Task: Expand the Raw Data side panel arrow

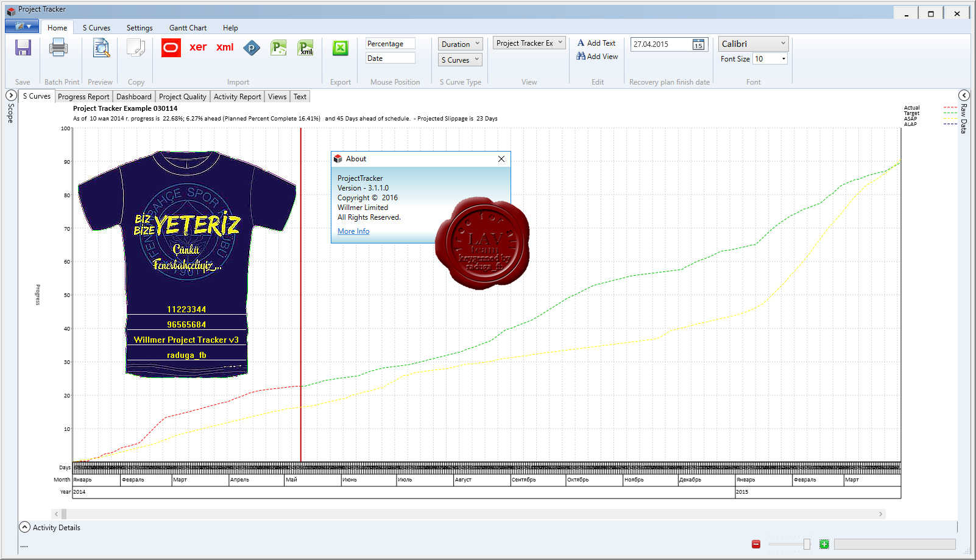Action: 964,96
